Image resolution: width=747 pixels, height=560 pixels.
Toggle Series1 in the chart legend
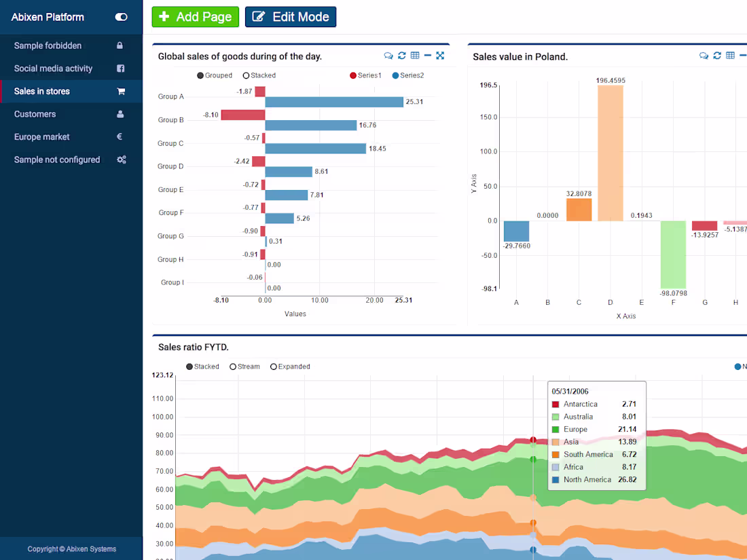pos(365,75)
